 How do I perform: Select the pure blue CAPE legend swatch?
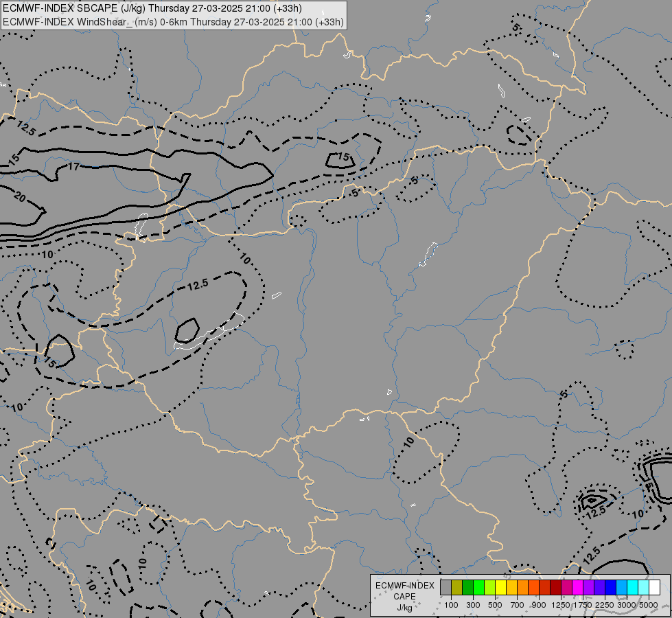pyautogui.click(x=611, y=587)
